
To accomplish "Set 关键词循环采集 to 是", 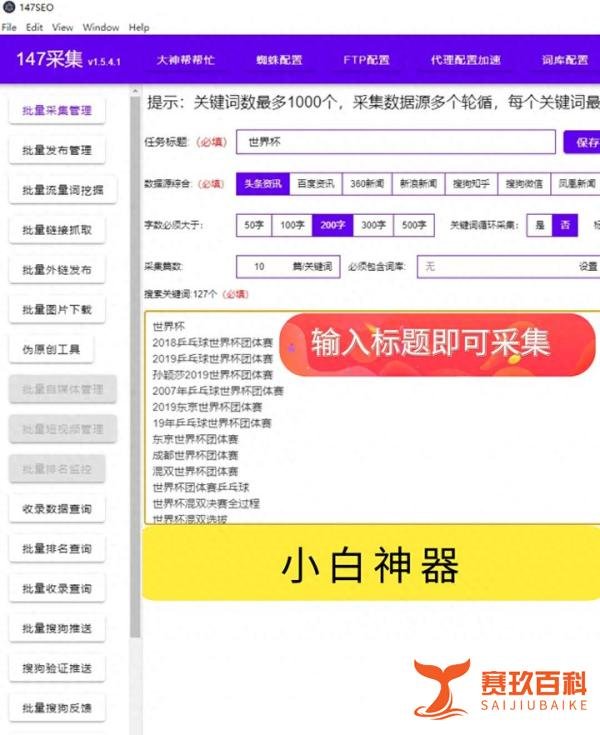I will [540, 225].
